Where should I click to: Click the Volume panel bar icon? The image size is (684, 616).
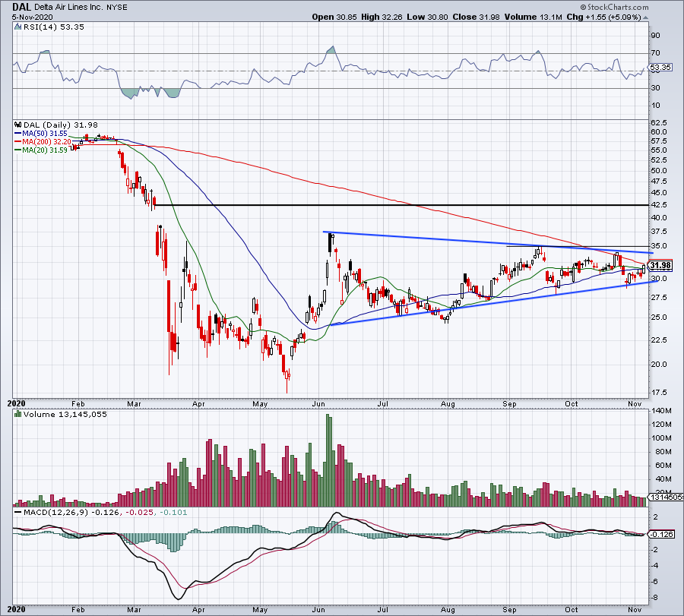point(18,414)
